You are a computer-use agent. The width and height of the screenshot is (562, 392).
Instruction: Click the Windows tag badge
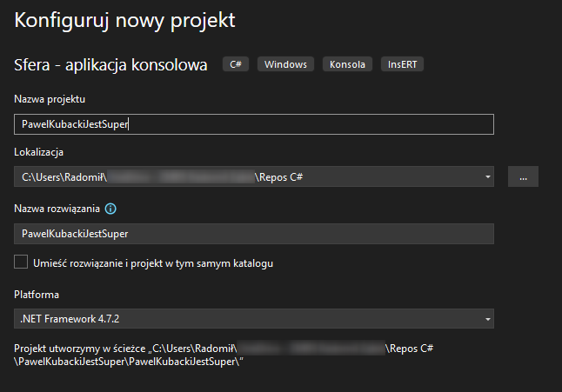(286, 65)
